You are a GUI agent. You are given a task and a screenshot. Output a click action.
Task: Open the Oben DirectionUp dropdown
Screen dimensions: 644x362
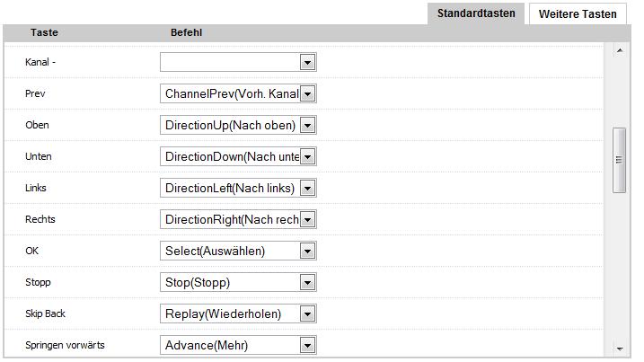(307, 125)
